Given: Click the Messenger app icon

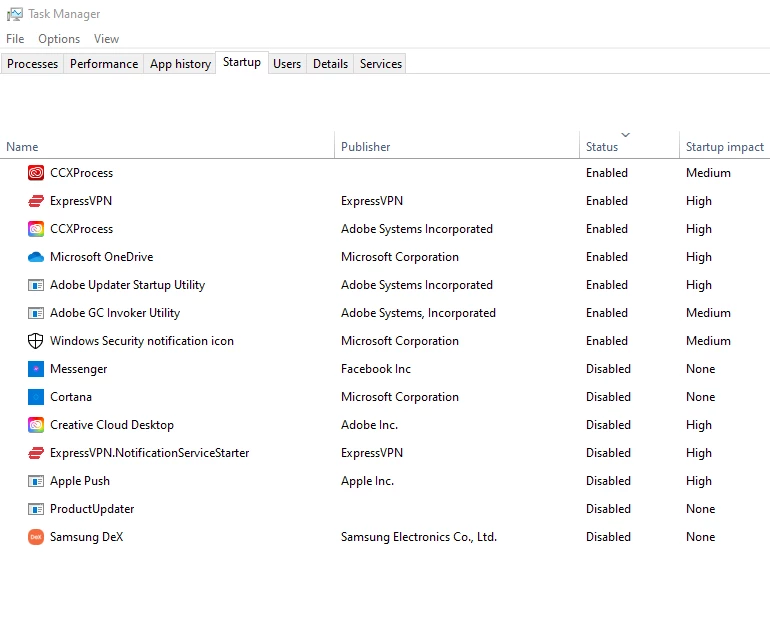Looking at the screenshot, I should pyautogui.click(x=36, y=369).
